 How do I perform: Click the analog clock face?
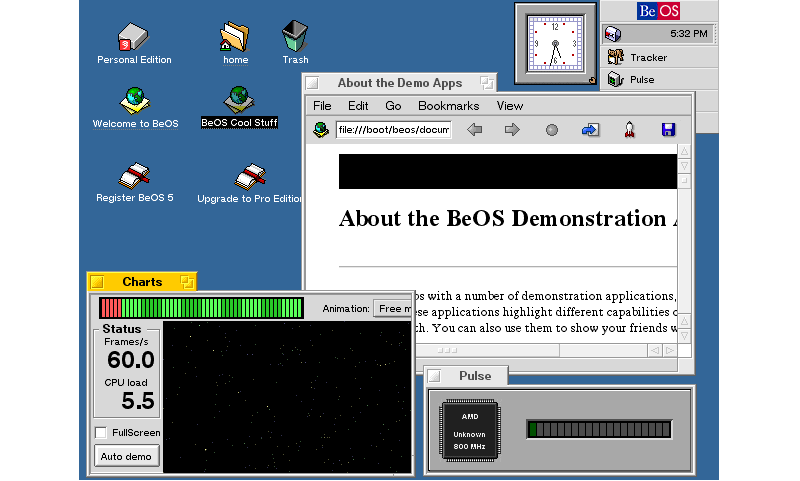point(555,43)
